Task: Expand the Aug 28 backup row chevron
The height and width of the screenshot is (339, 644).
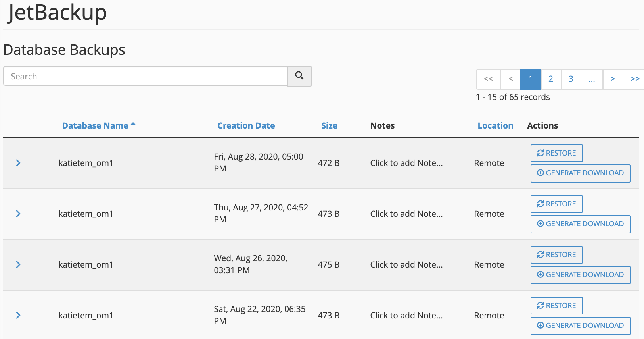Action: 18,163
